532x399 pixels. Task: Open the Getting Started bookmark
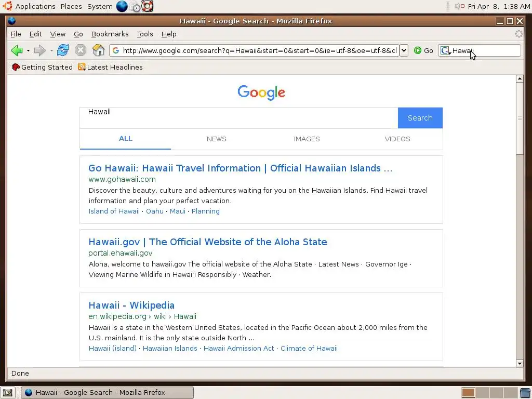[42, 67]
